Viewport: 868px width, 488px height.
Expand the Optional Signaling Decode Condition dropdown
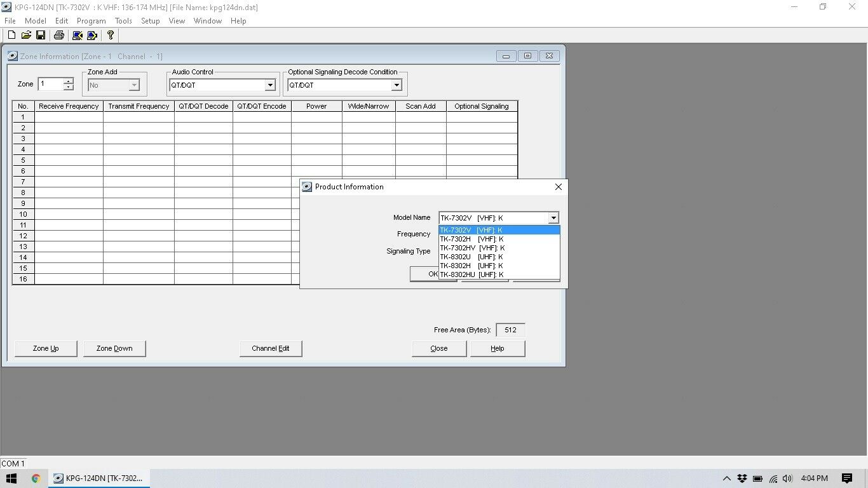pyautogui.click(x=397, y=85)
